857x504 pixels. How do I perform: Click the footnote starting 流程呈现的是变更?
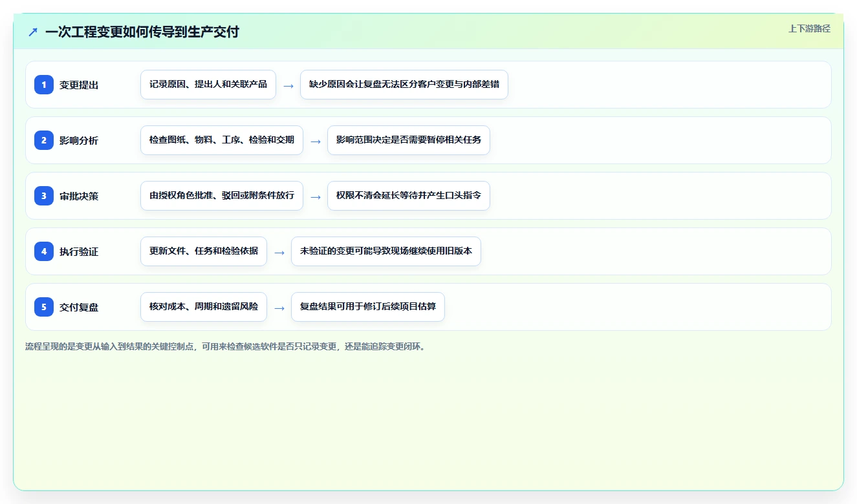tap(225, 346)
